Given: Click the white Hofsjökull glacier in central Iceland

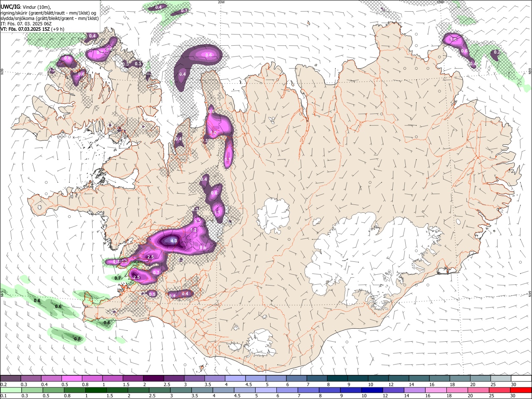Looking at the screenshot, I should [x=273, y=216].
